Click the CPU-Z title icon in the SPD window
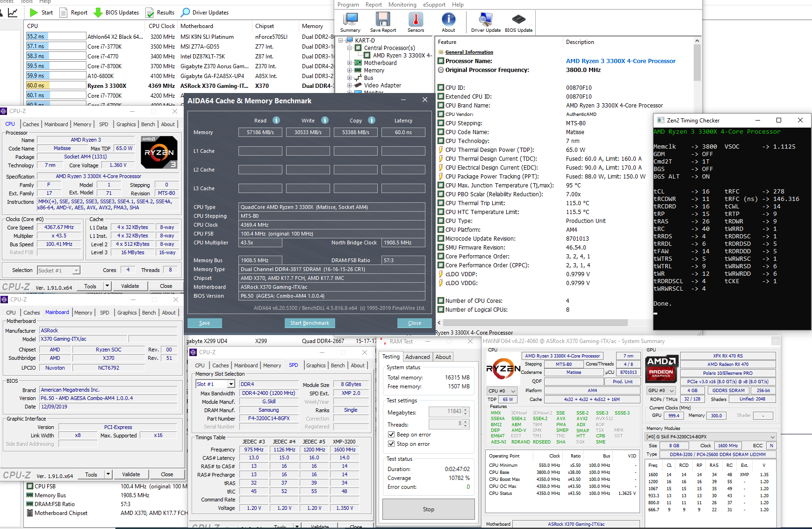 tap(194, 352)
